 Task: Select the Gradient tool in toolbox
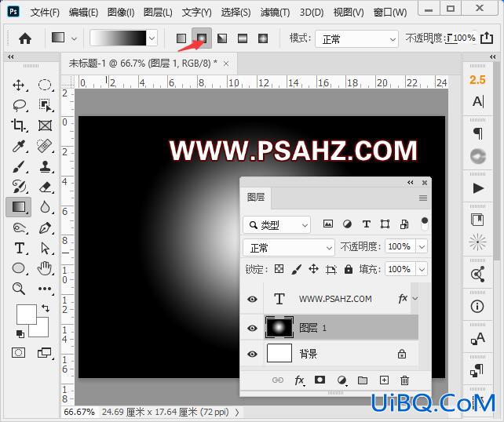click(x=19, y=207)
